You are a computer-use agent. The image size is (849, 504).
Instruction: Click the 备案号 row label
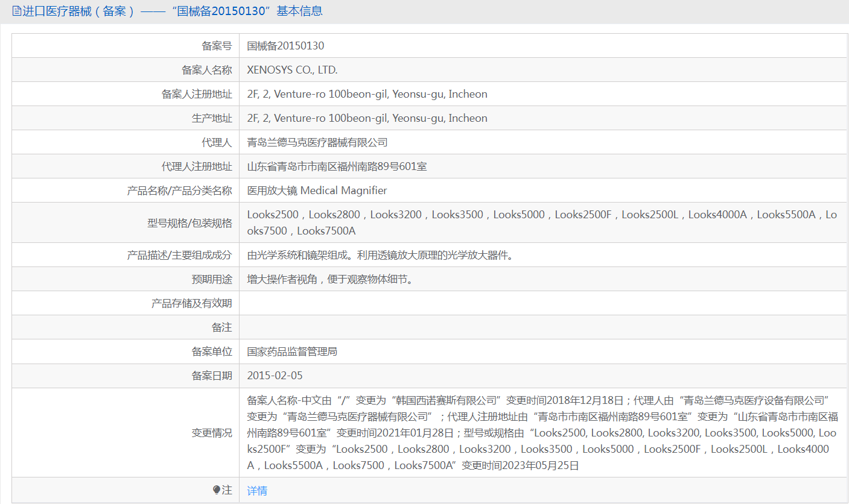(217, 46)
